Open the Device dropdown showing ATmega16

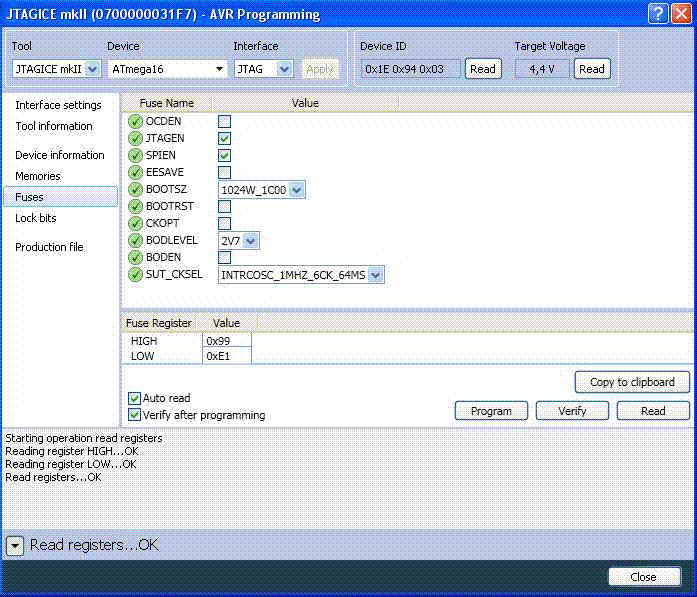167,69
